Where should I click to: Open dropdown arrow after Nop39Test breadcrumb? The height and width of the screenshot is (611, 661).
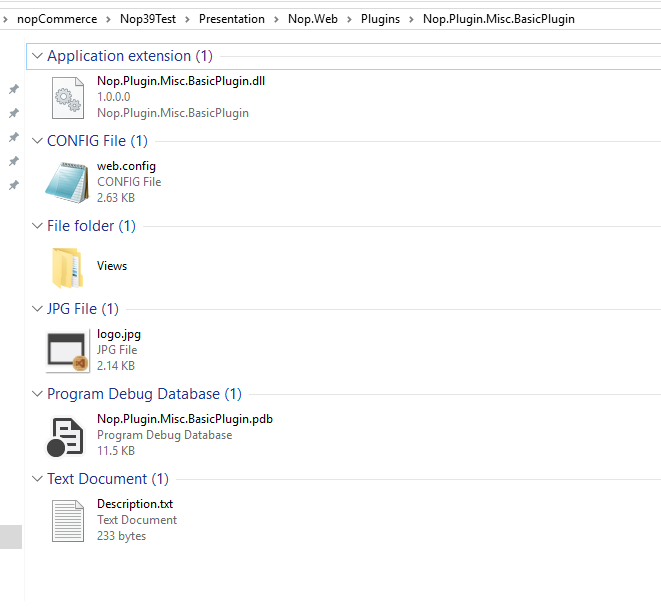187,19
